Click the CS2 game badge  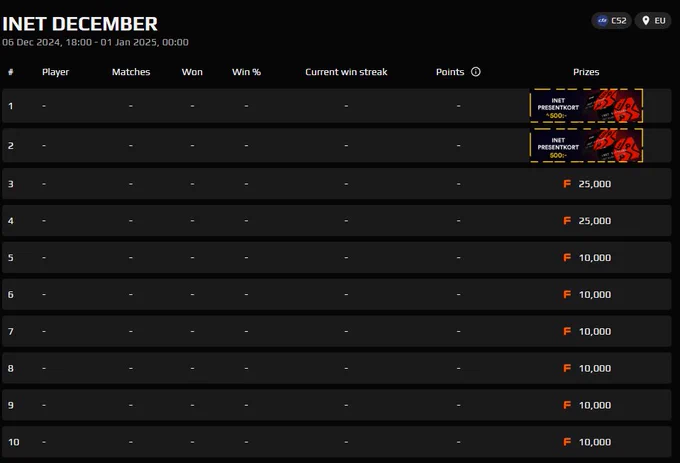point(611,21)
